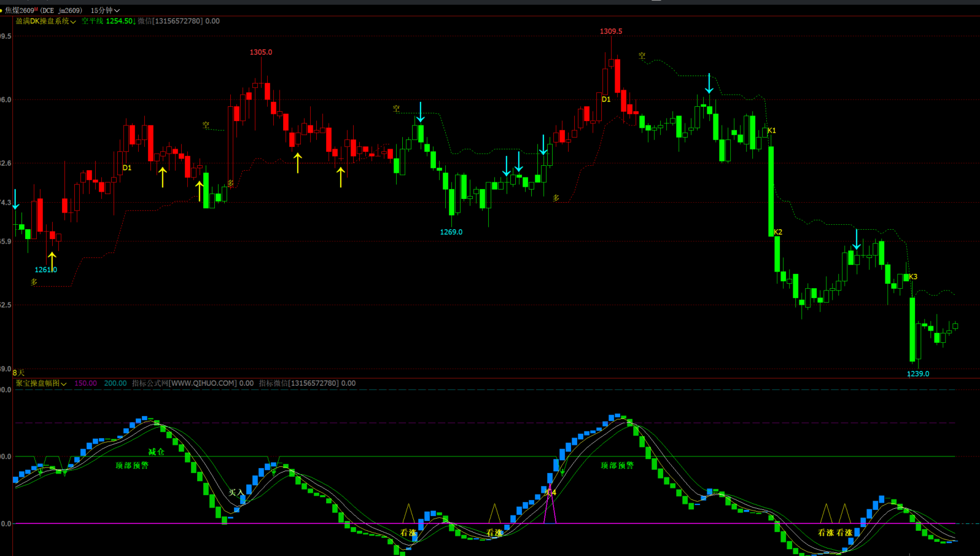Click the 8天 label above the sub-chart

(x=18, y=373)
